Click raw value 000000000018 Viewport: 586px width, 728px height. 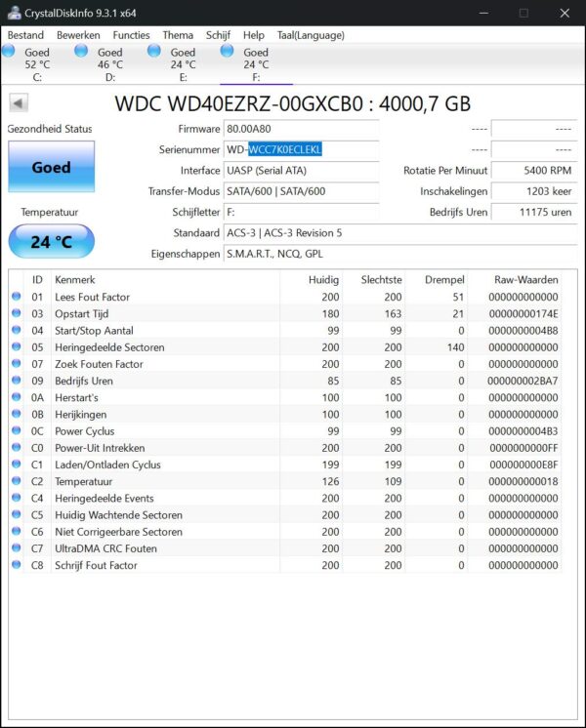point(523,481)
